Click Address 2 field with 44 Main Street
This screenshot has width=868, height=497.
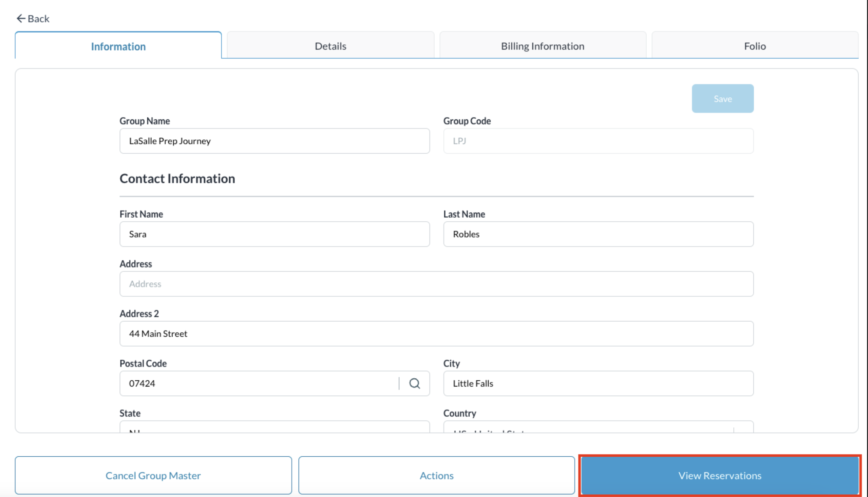click(x=436, y=334)
